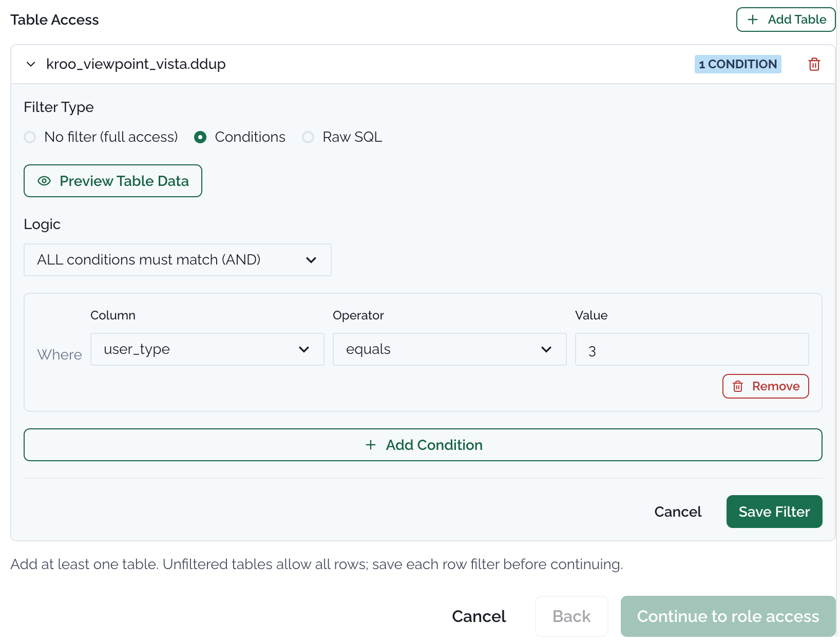Delete the kroo_viewpoint_vista.ddup table via trash icon
The height and width of the screenshot is (642, 840).
[814, 64]
